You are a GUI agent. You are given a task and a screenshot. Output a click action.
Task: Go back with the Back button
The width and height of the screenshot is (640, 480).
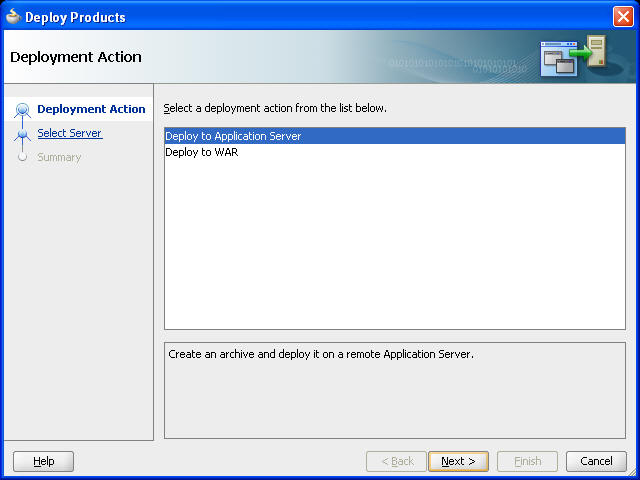click(396, 461)
